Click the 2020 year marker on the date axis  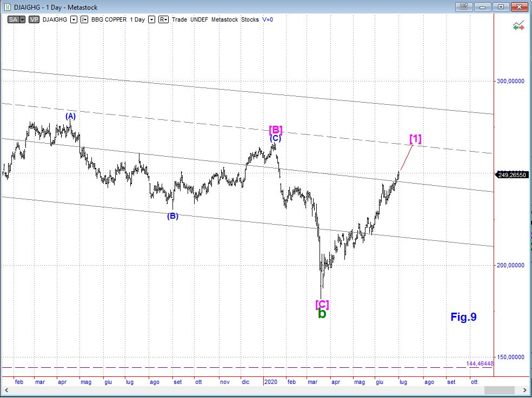pyautogui.click(x=271, y=382)
